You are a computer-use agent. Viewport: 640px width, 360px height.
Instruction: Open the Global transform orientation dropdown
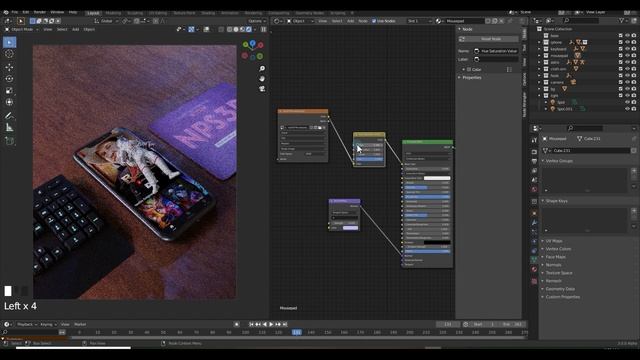coord(107,21)
